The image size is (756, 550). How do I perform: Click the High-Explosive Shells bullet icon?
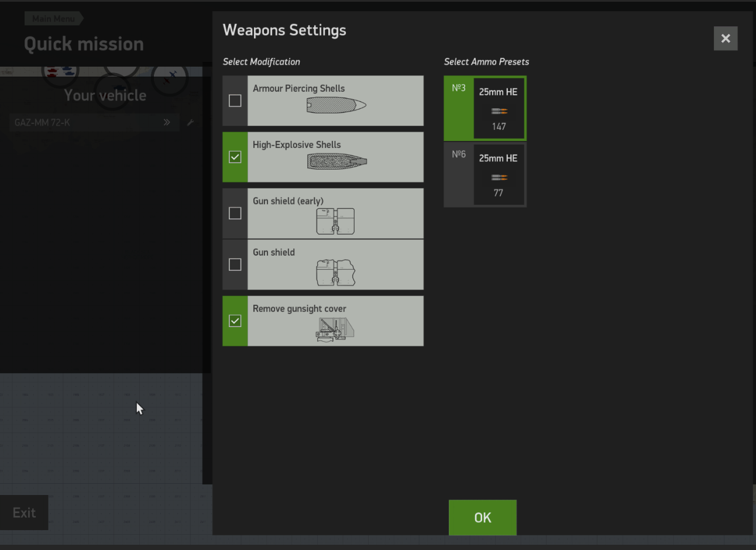pyautogui.click(x=336, y=161)
